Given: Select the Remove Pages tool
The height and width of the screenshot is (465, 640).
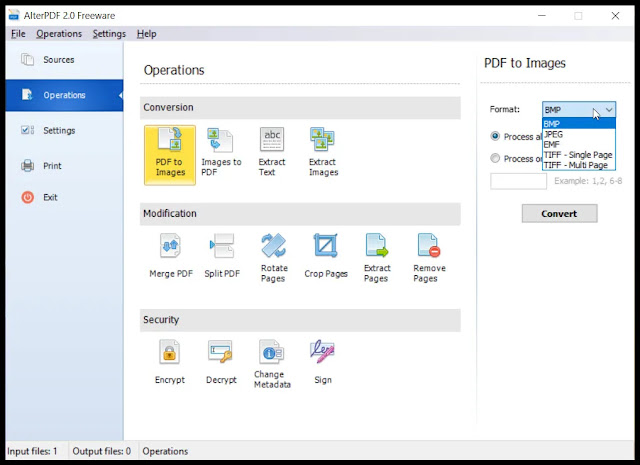Looking at the screenshot, I should coord(429,258).
